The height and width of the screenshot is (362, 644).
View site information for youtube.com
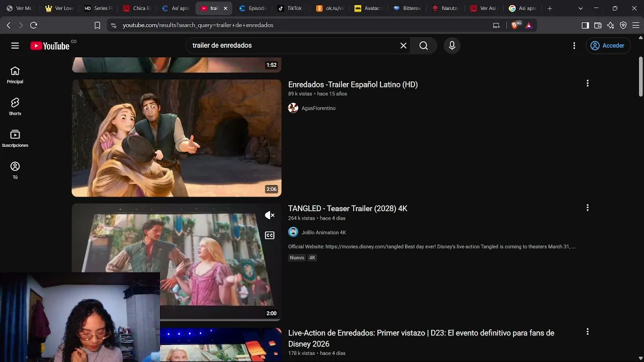click(x=114, y=25)
